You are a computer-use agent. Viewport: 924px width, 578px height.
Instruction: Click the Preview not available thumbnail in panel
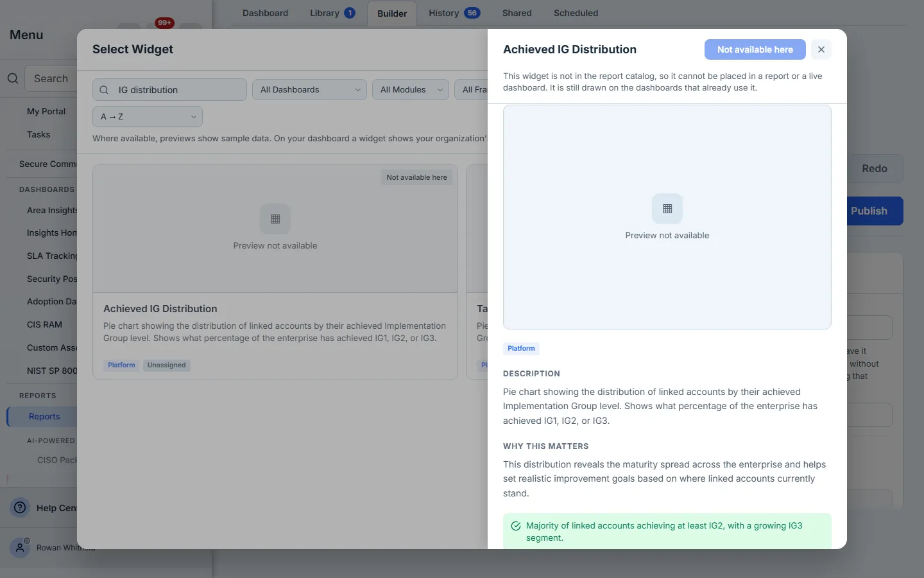[667, 217]
